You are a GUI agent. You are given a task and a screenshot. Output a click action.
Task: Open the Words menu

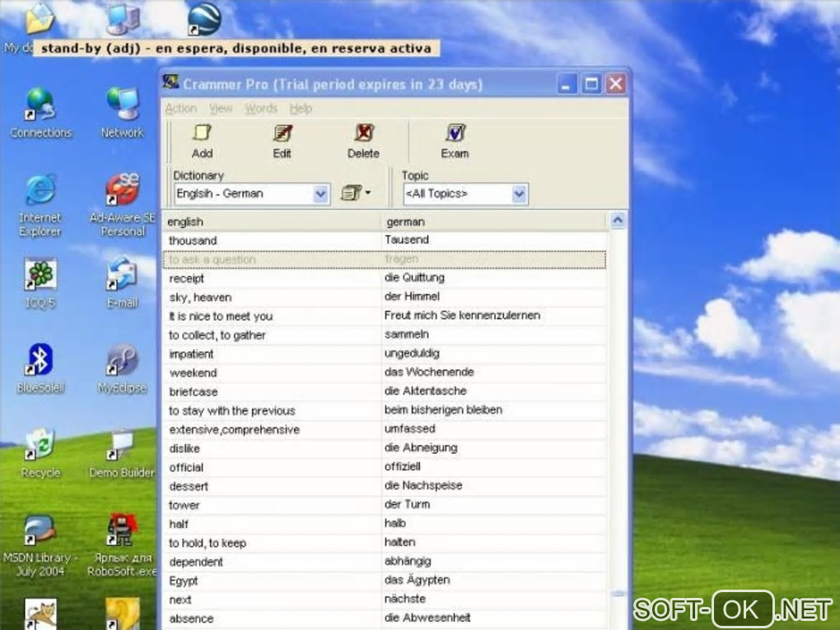(261, 109)
